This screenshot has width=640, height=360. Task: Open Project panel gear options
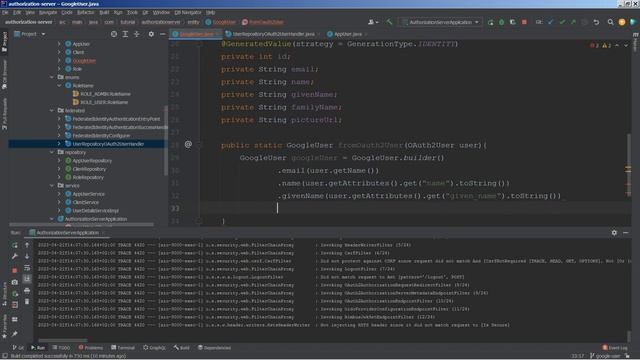(x=151, y=34)
